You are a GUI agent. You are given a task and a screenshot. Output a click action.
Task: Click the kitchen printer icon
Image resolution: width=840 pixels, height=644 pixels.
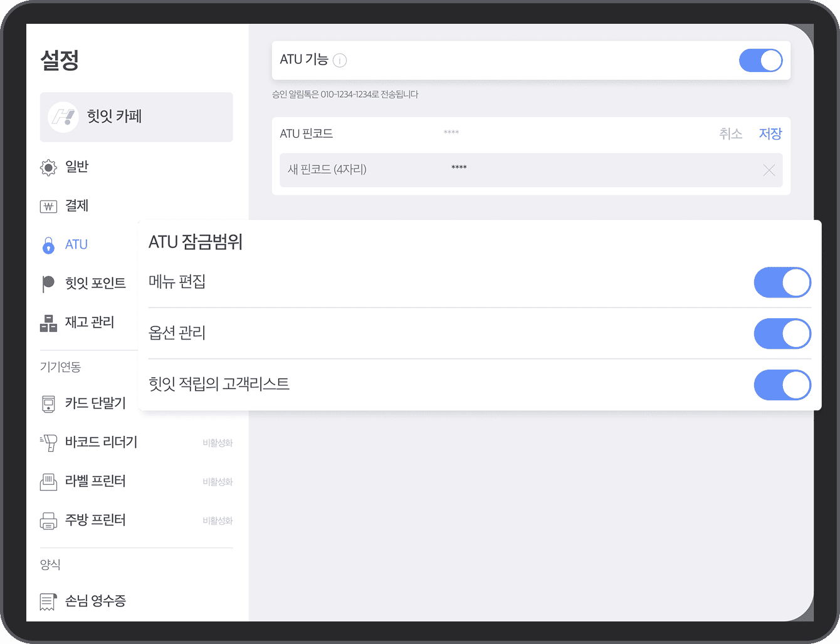[48, 521]
